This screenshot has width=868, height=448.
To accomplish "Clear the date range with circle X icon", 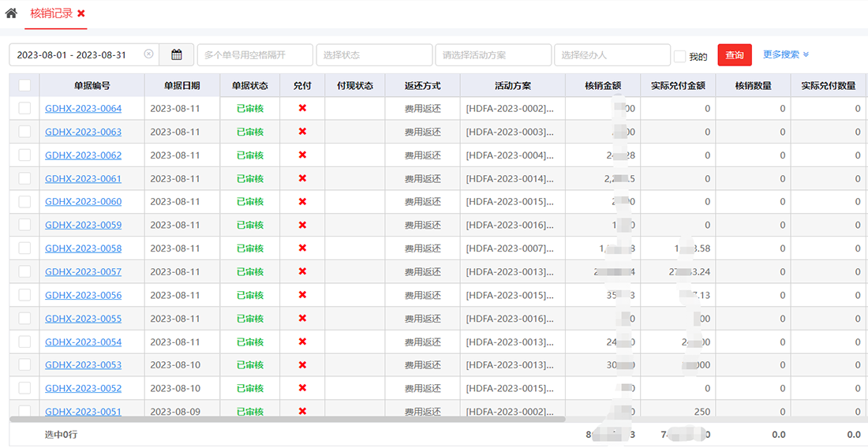I will click(x=148, y=54).
